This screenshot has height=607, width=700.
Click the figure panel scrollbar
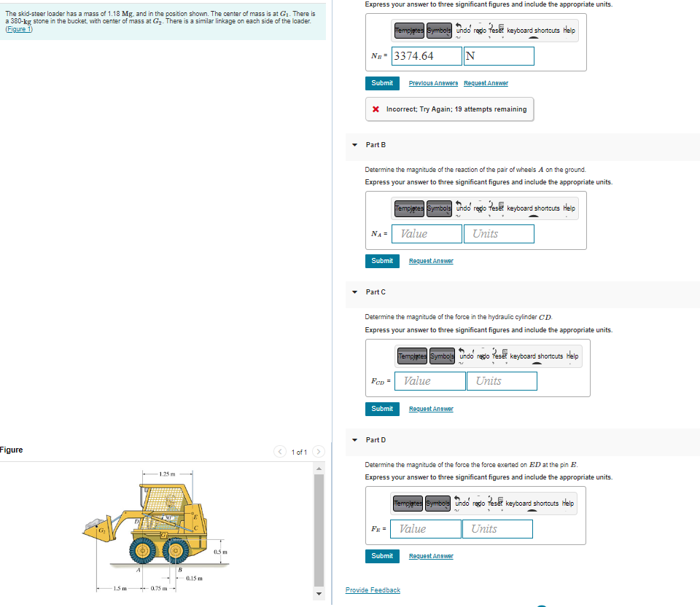pyautogui.click(x=319, y=525)
